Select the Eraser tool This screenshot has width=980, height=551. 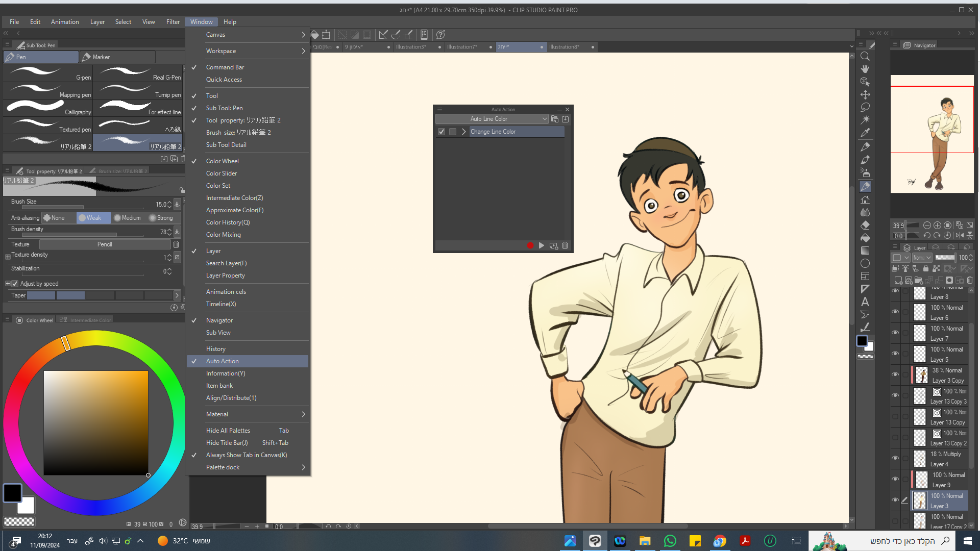click(x=865, y=225)
